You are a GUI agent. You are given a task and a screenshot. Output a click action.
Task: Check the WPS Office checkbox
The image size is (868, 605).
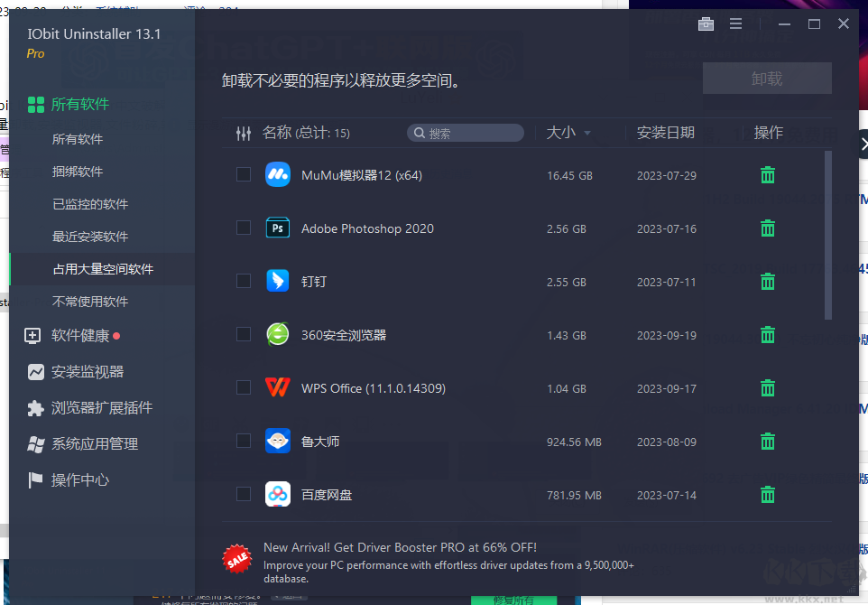(244, 387)
